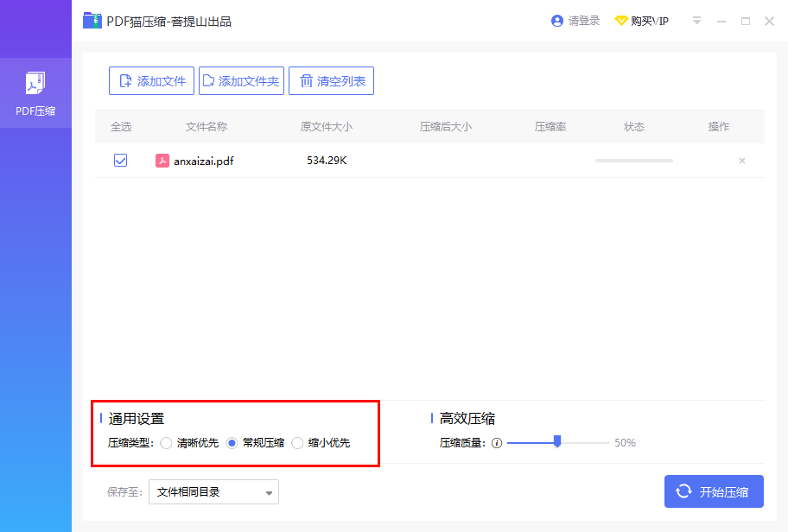This screenshot has width=788, height=532.
Task: Select the anxaizai.pdf file name
Action: click(204, 161)
